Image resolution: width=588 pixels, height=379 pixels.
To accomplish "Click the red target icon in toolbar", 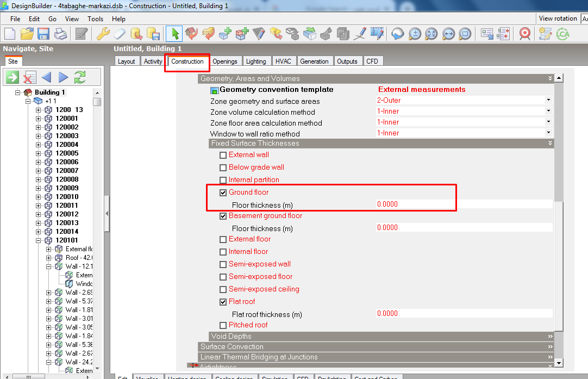I will [x=525, y=34].
